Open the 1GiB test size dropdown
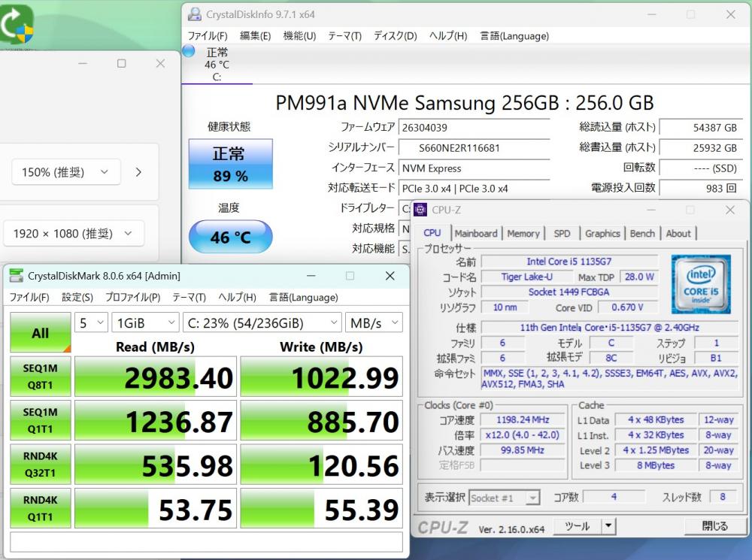This screenshot has height=560, width=752. click(x=145, y=322)
